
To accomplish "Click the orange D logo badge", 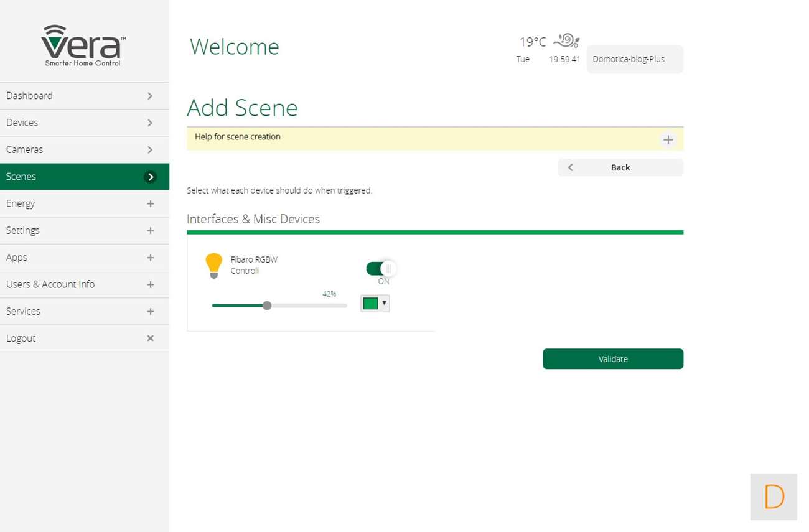I will point(774,497).
